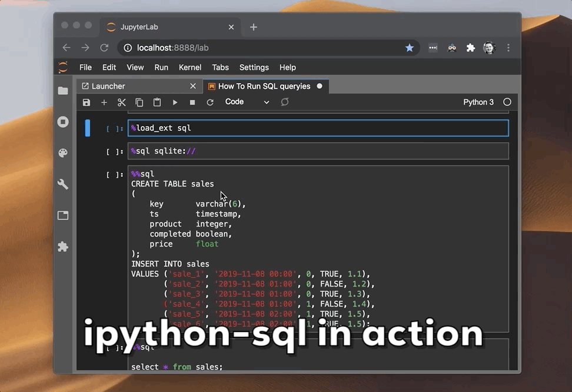Bookmark this page with the star icon
The width and height of the screenshot is (572, 392).
(x=410, y=48)
